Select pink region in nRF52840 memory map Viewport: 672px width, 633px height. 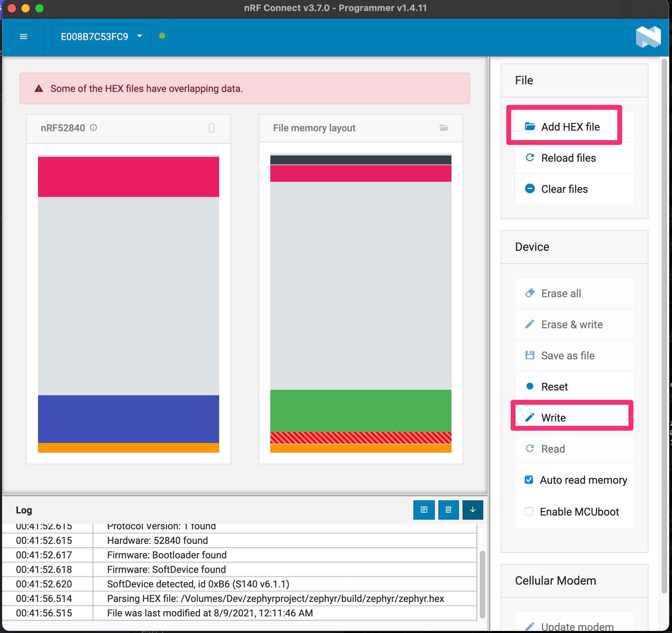point(129,177)
